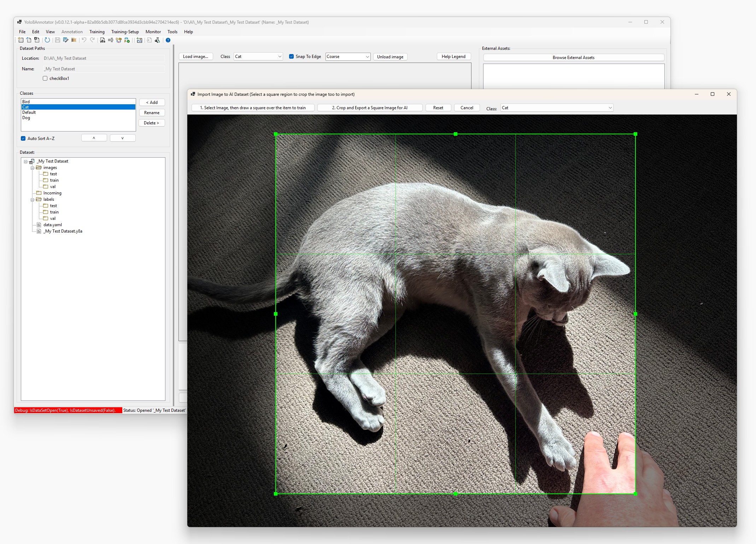
Task: Open the Monitor menu
Action: pos(153,32)
